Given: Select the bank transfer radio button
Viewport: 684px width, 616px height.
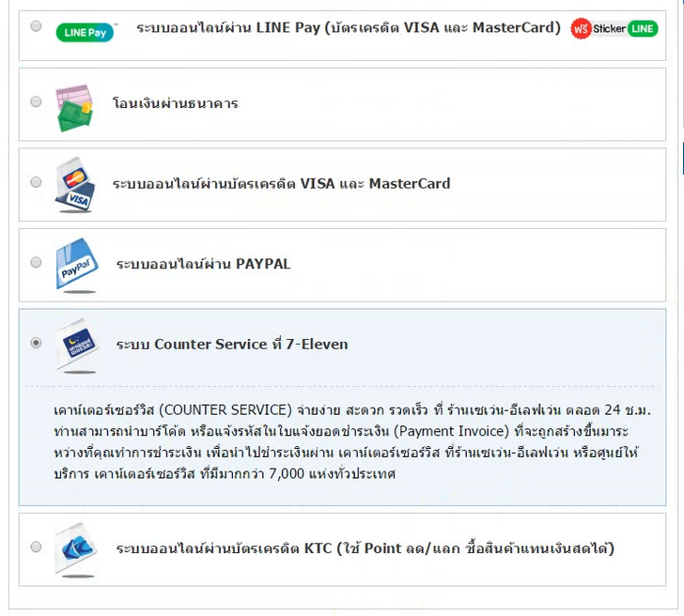Looking at the screenshot, I should click(37, 102).
